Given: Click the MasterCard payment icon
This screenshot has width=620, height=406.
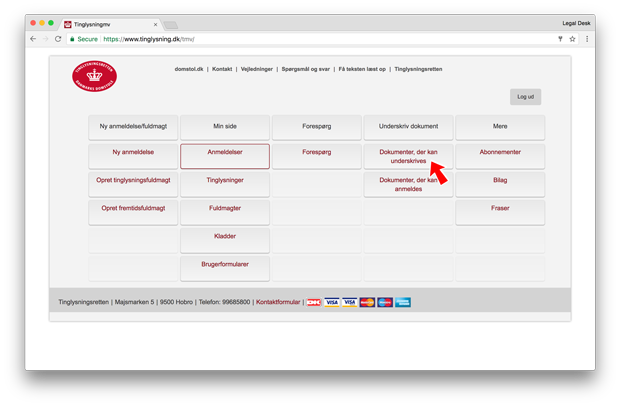Looking at the screenshot, I should (367, 302).
